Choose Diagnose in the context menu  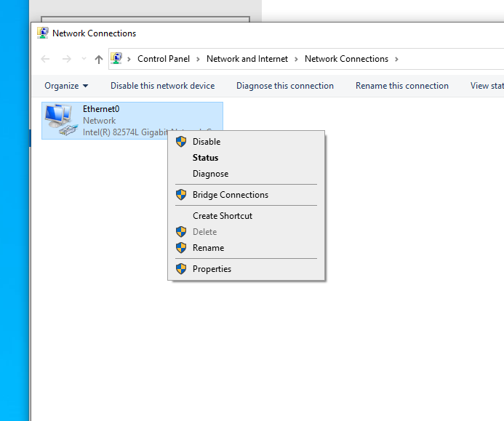[210, 174]
